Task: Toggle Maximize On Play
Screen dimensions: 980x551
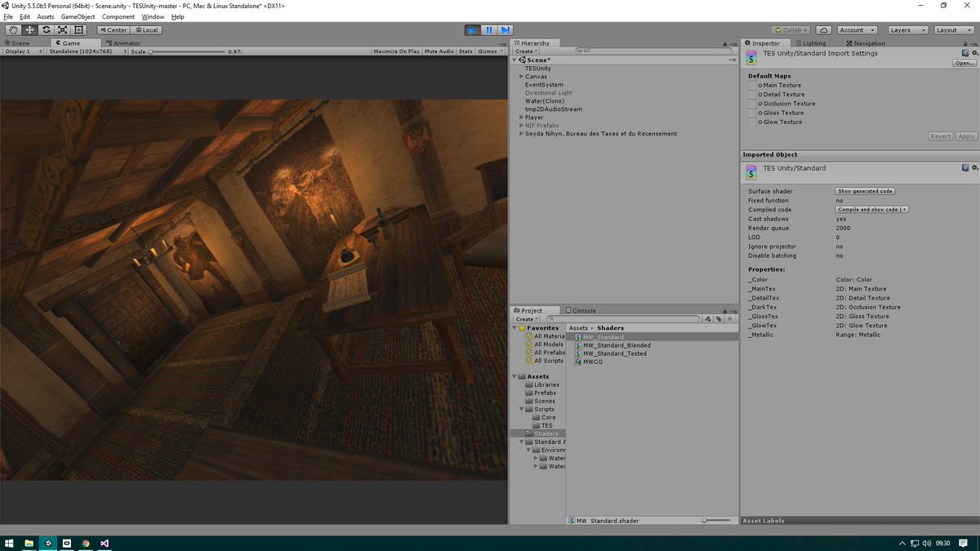Action: 396,51
